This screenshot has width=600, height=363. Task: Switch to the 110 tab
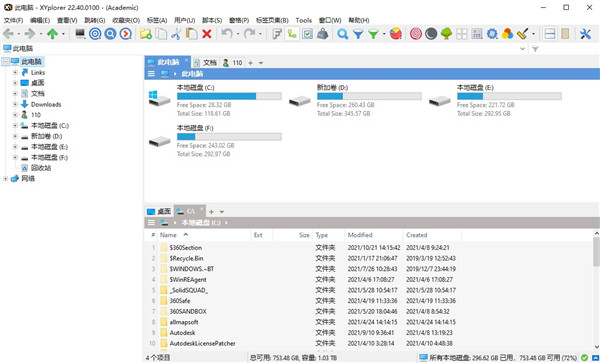[233, 63]
